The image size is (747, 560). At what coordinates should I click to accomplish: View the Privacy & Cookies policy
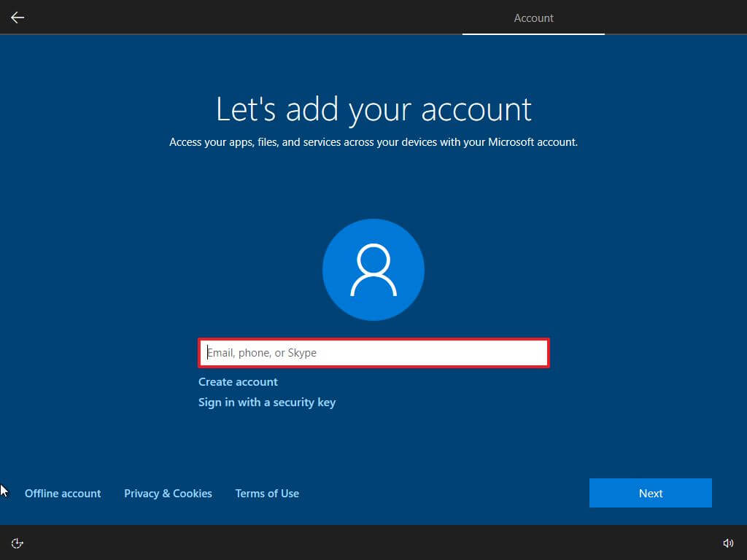pos(168,493)
